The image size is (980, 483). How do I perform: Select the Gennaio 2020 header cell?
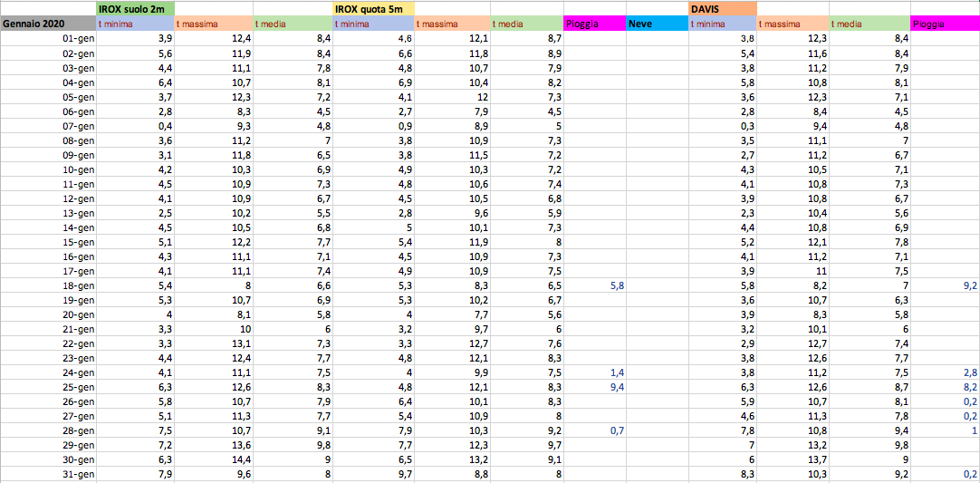(48, 24)
